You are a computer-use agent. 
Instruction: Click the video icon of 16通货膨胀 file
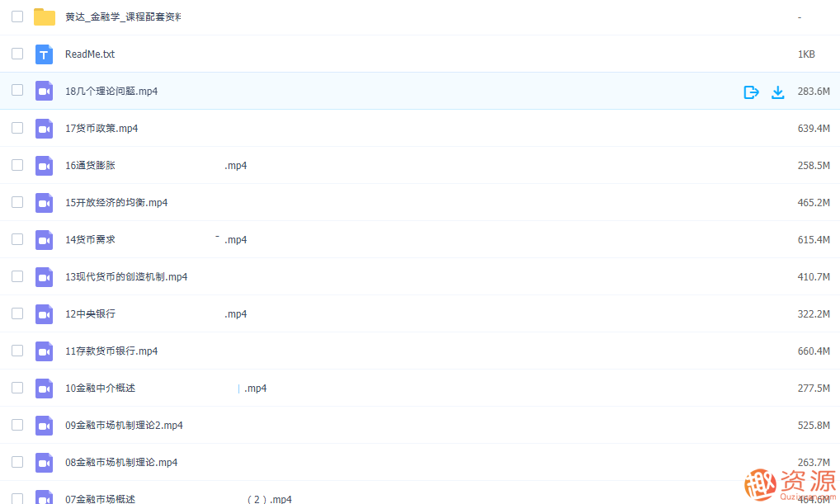click(x=44, y=166)
